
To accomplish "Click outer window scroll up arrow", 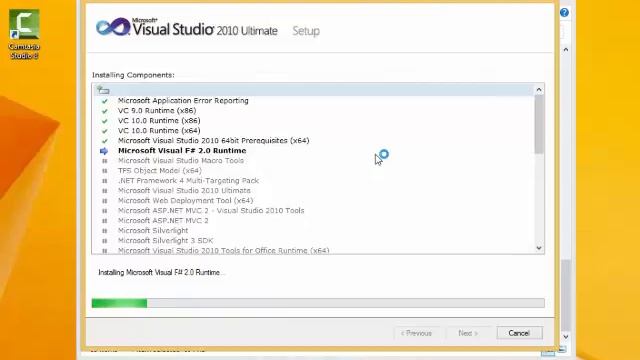I will [x=566, y=49].
